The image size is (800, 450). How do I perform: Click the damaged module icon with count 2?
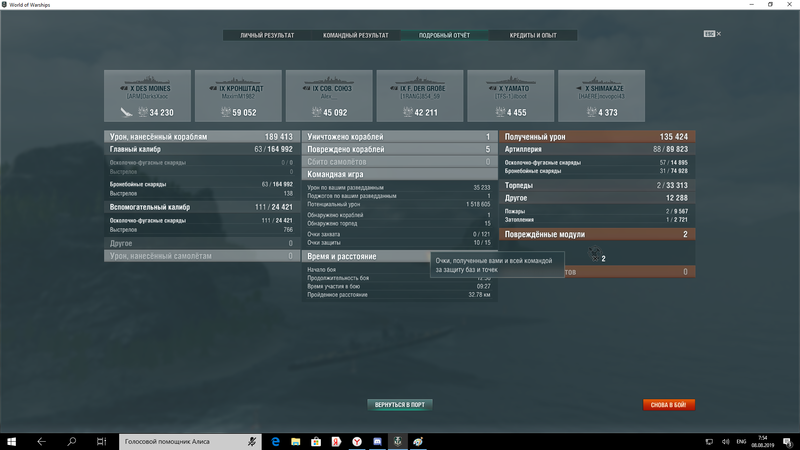point(594,254)
